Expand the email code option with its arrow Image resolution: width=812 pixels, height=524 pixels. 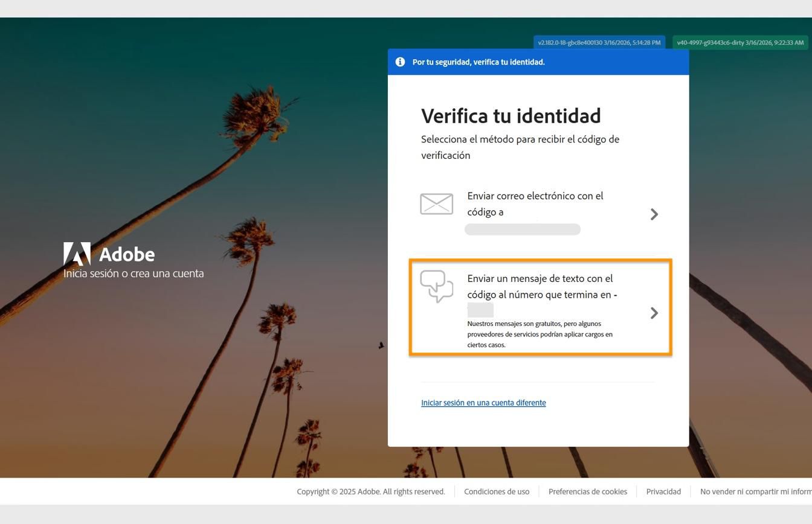coord(654,214)
